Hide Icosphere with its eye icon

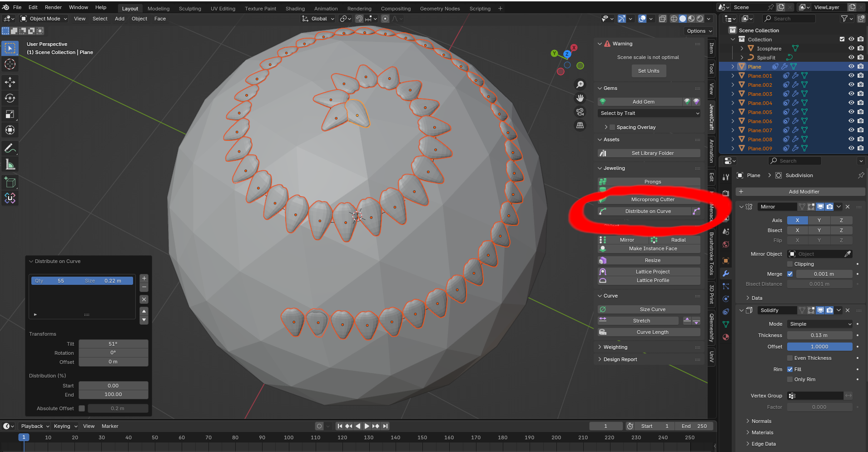[851, 49]
